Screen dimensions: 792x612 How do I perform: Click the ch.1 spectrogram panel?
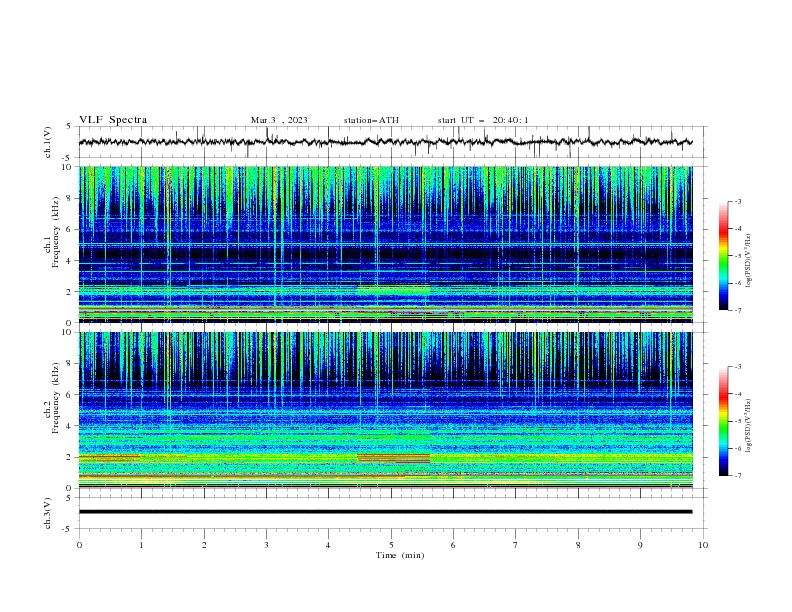[385, 244]
